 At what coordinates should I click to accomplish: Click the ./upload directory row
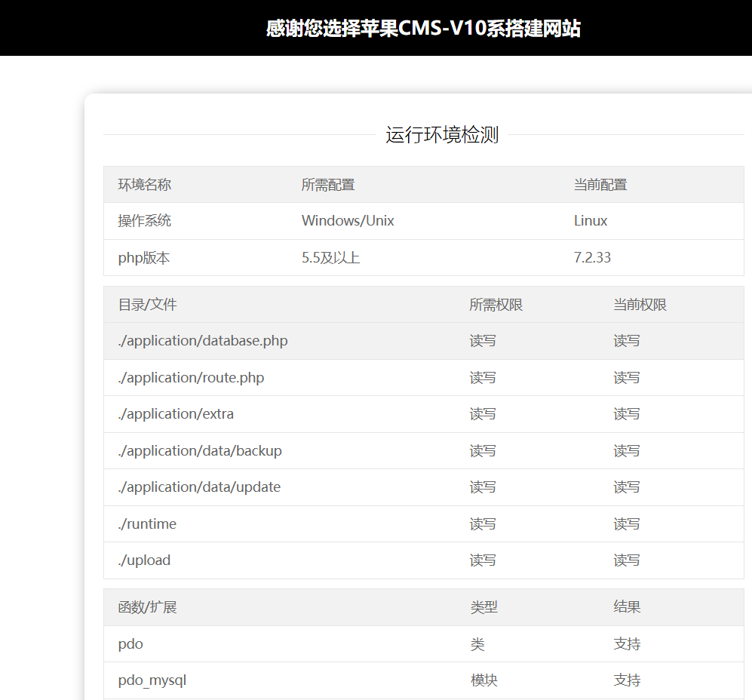pos(424,560)
